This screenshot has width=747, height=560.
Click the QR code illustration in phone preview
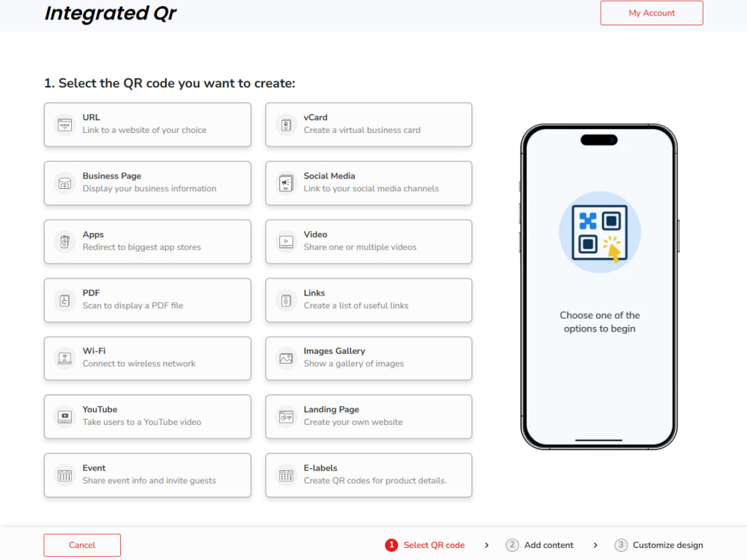(x=599, y=232)
